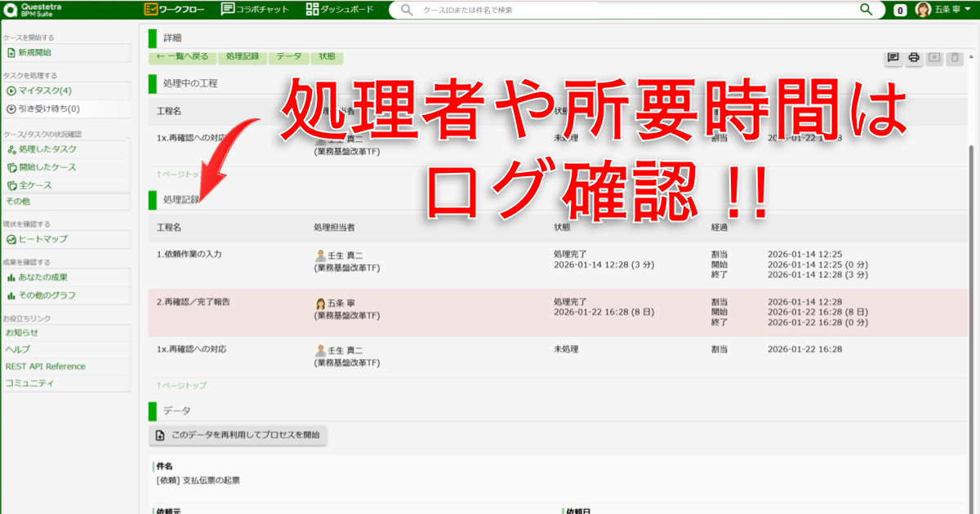Click the comment speech-bubble icon
Screen dimensions: 980x514
pyautogui.click(x=893, y=57)
